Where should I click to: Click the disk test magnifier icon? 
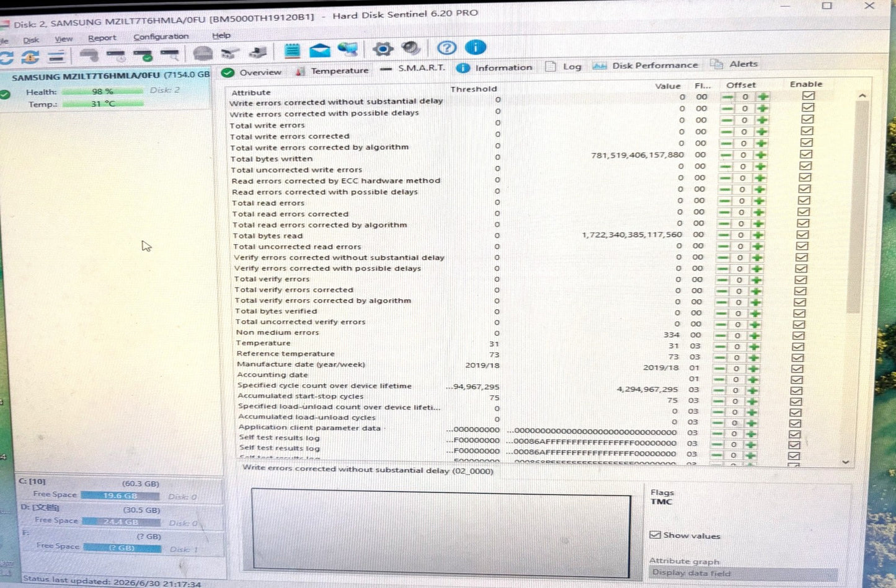point(169,55)
